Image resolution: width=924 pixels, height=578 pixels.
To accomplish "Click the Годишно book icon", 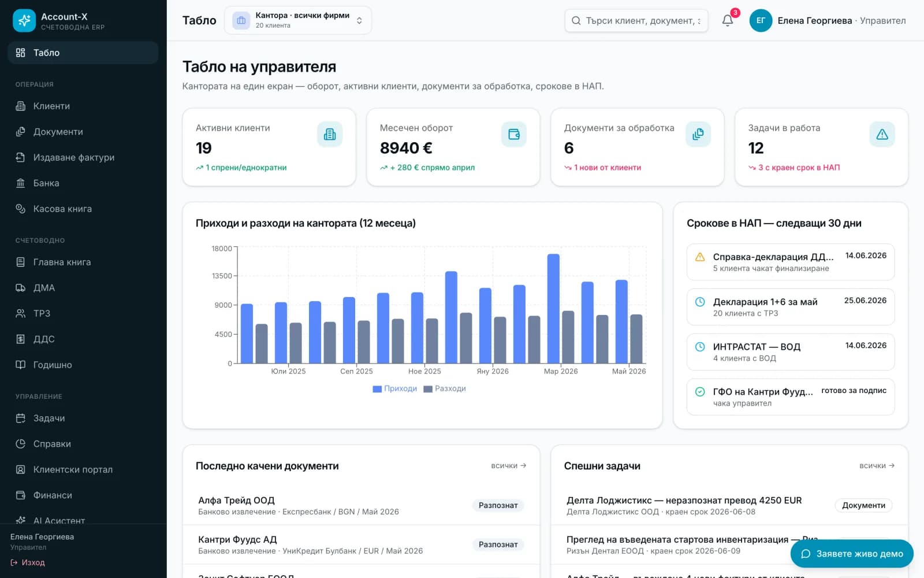I will click(21, 365).
